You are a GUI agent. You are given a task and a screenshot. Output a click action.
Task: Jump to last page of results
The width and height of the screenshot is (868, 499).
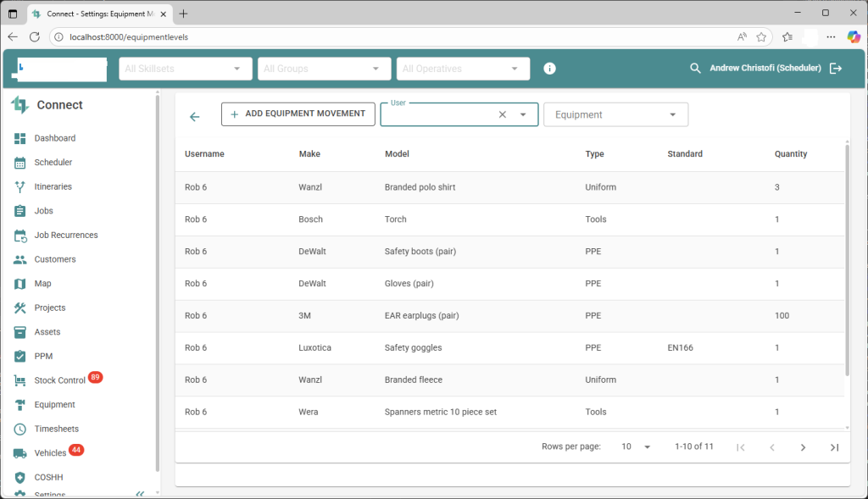click(834, 447)
